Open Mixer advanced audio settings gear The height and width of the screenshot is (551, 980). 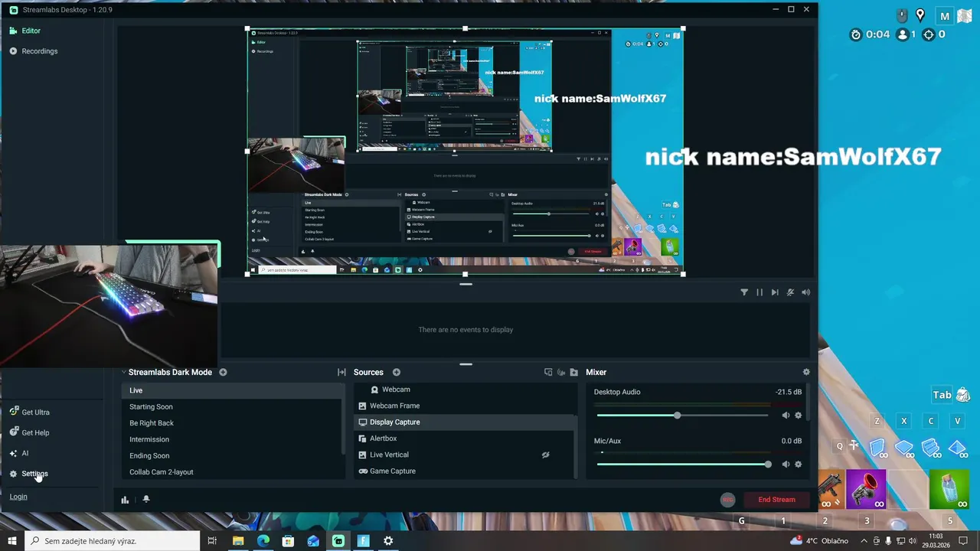coord(805,373)
